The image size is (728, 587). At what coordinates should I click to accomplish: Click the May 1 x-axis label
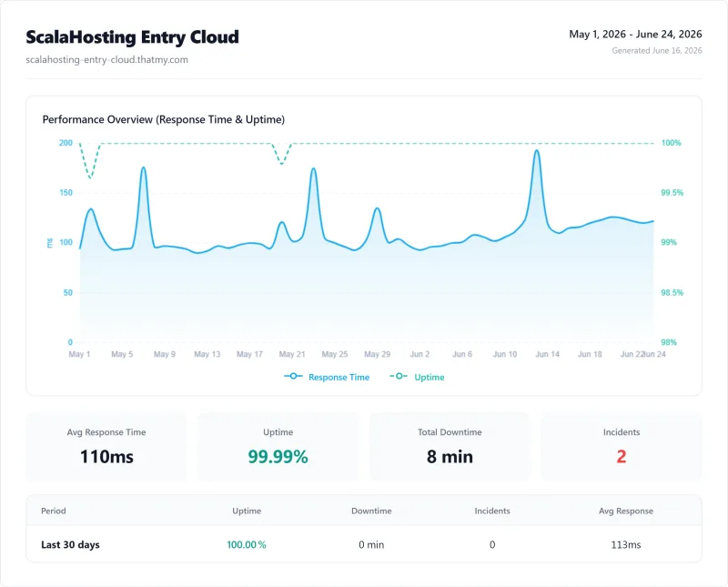(79, 354)
